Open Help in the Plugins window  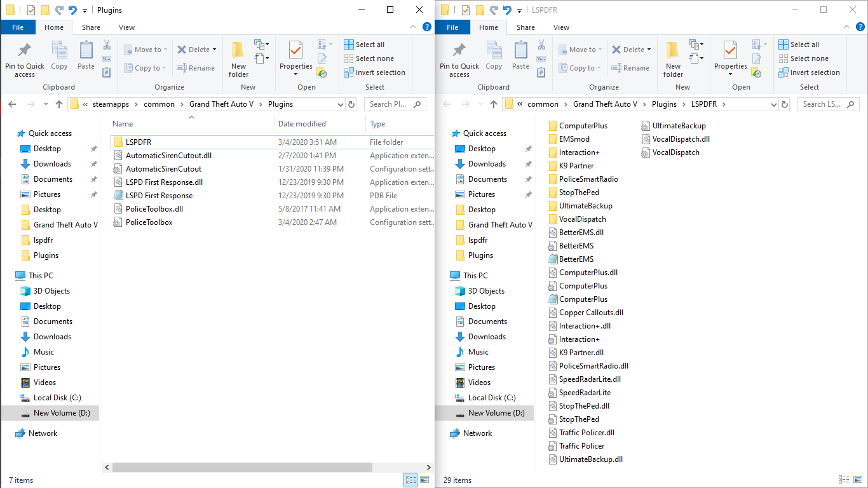[x=427, y=27]
